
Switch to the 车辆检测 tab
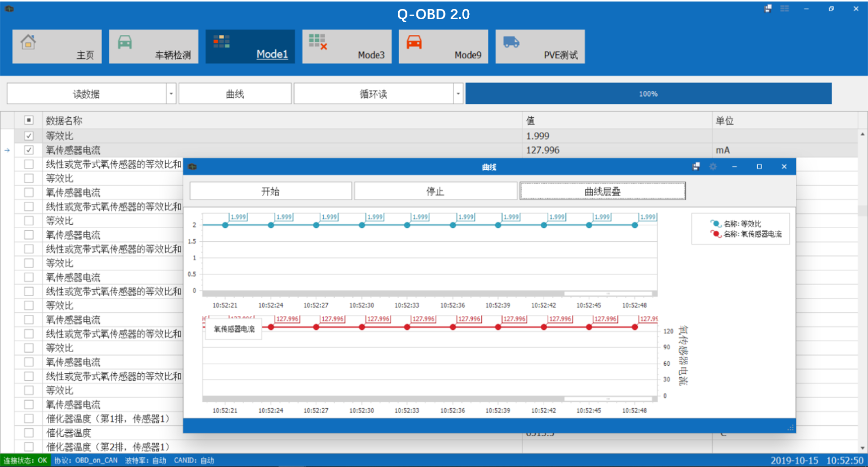point(154,46)
